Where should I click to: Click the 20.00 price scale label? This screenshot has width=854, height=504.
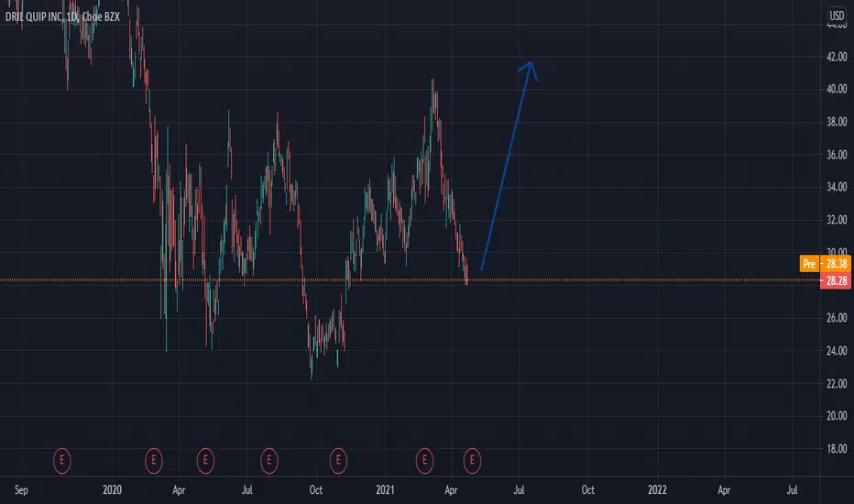click(837, 416)
